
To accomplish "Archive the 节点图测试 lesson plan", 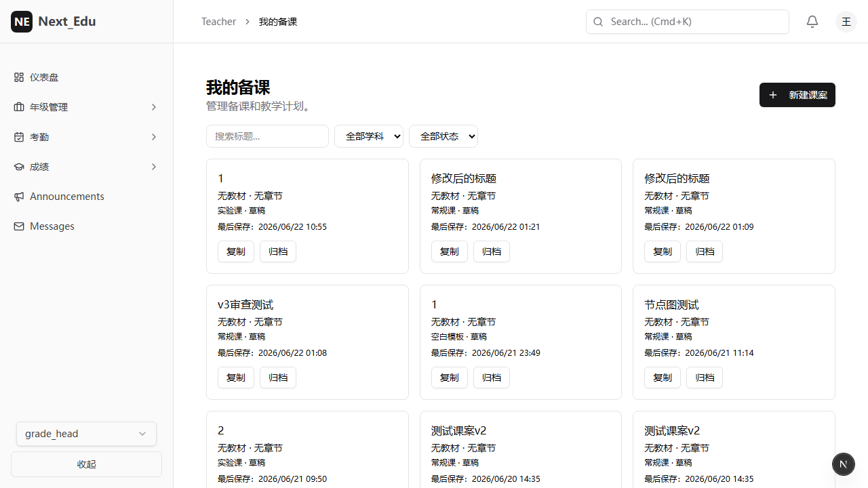I will coord(705,378).
